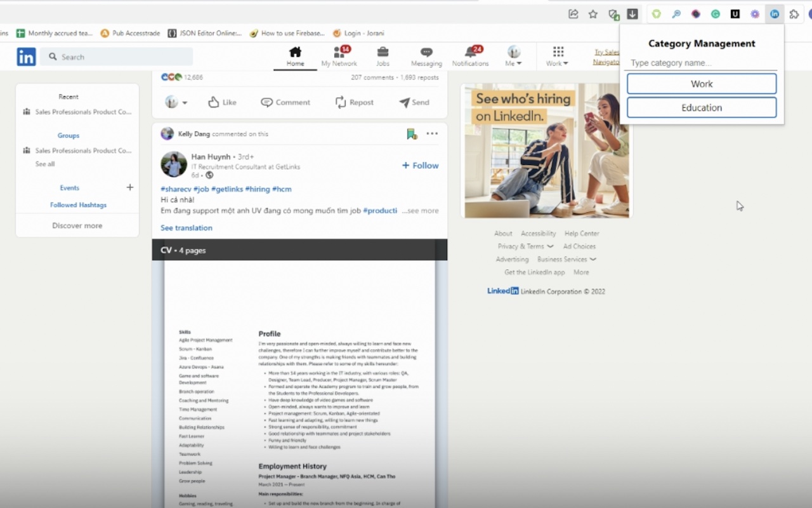Click the #sharecv hashtag
The image size is (812, 508).
pyautogui.click(x=176, y=189)
